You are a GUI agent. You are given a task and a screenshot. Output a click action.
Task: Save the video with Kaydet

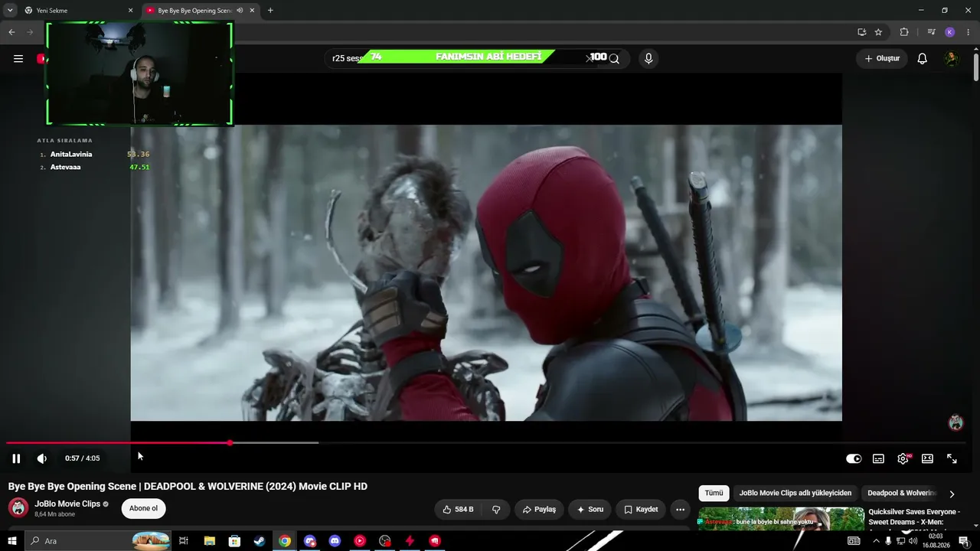pos(641,510)
